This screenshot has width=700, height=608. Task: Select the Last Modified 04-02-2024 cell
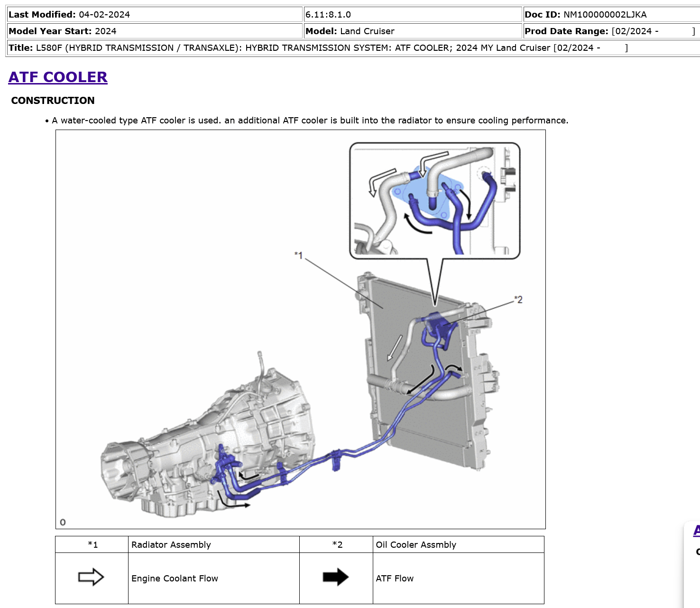click(155, 15)
